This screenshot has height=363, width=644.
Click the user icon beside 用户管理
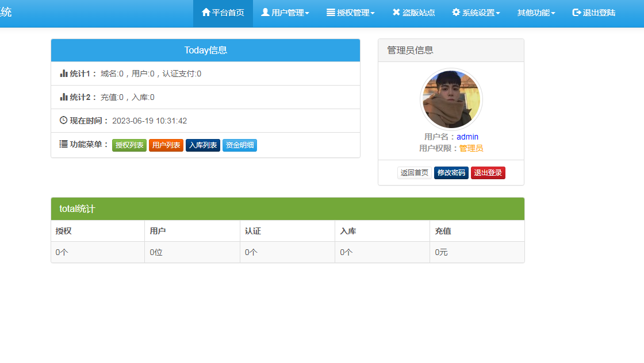coord(265,13)
